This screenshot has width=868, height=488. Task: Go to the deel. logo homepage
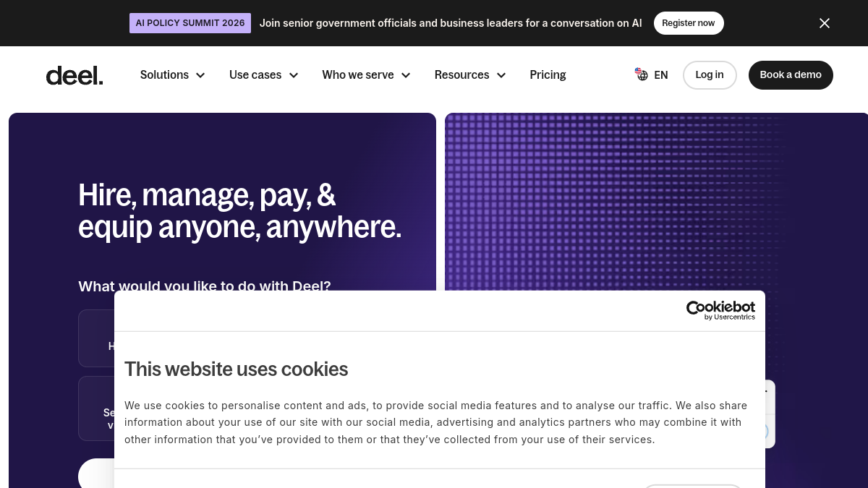[75, 75]
